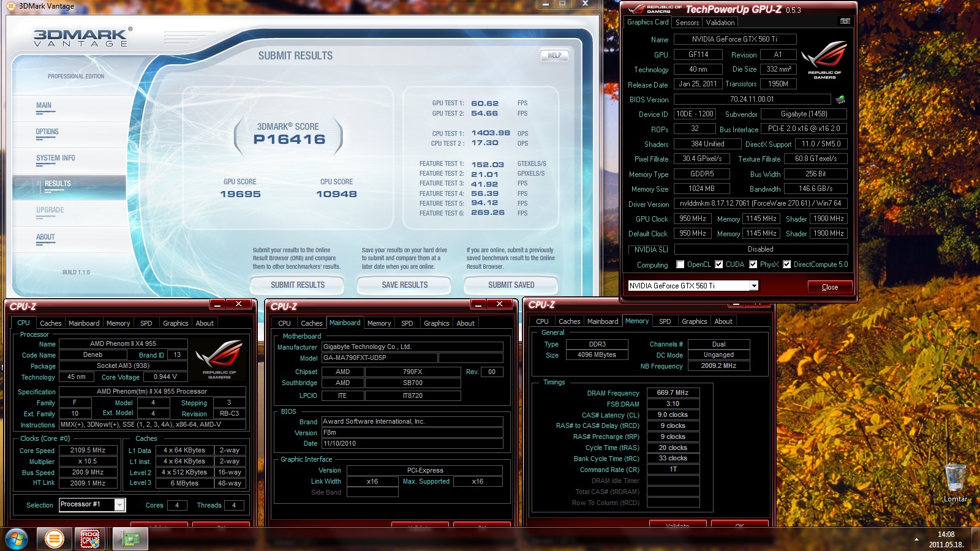Open UPGRADE in the 3DMark sidebar
980x551 pixels.
coord(50,211)
